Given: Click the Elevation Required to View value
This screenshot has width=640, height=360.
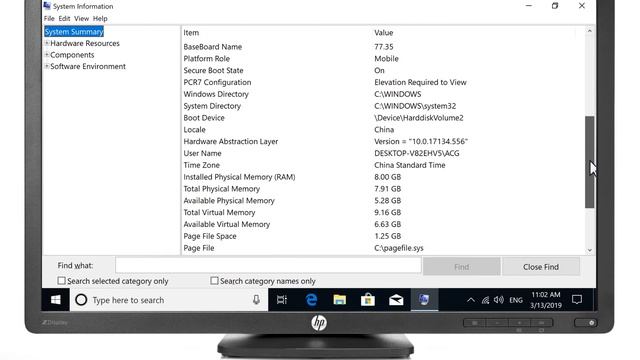Looking at the screenshot, I should coord(420,82).
